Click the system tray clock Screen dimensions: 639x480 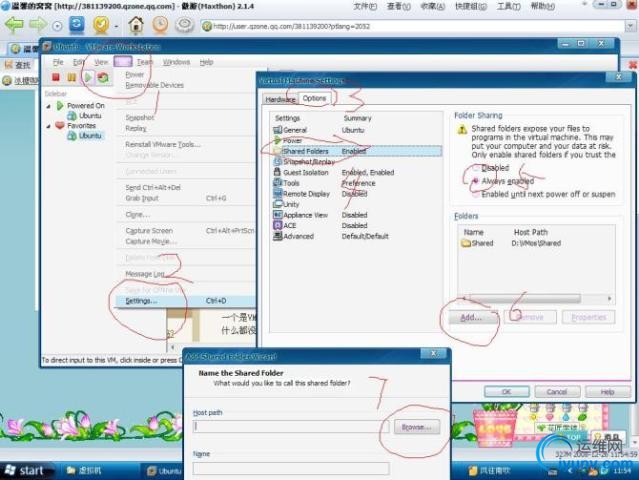[622, 471]
